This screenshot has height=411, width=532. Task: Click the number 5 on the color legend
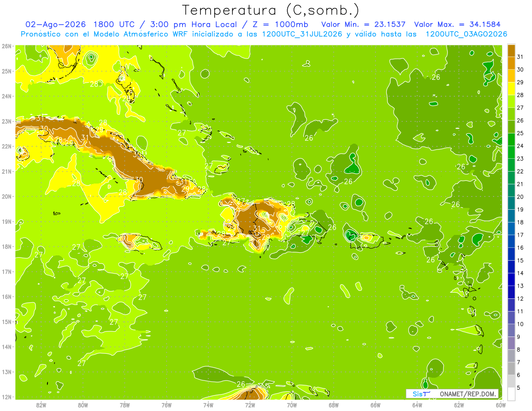(519, 388)
